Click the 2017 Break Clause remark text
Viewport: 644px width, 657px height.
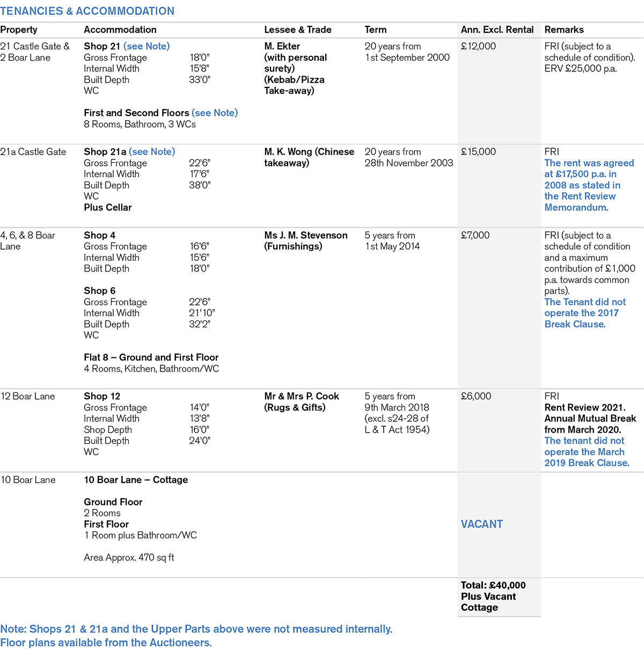tap(584, 313)
